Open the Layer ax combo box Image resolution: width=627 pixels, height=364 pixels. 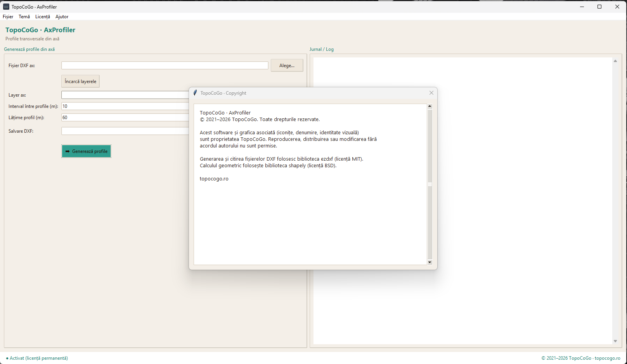point(125,95)
